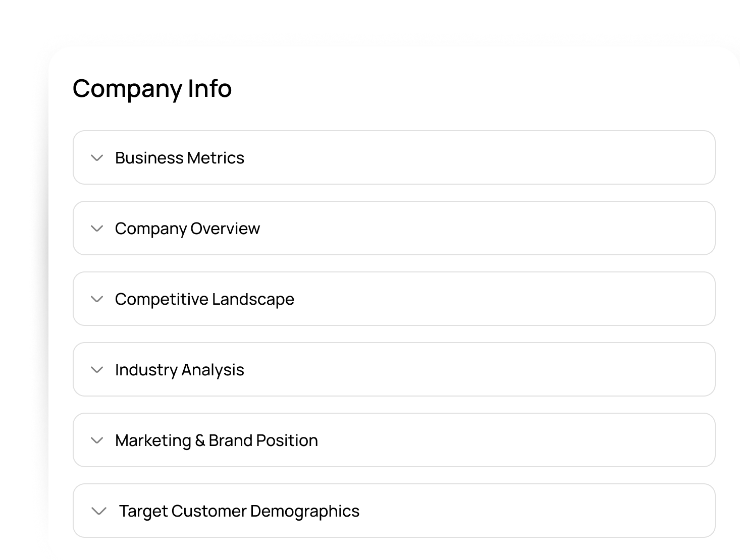Expand Business Metrics using its chevron
The image size is (740, 560).
click(97, 158)
